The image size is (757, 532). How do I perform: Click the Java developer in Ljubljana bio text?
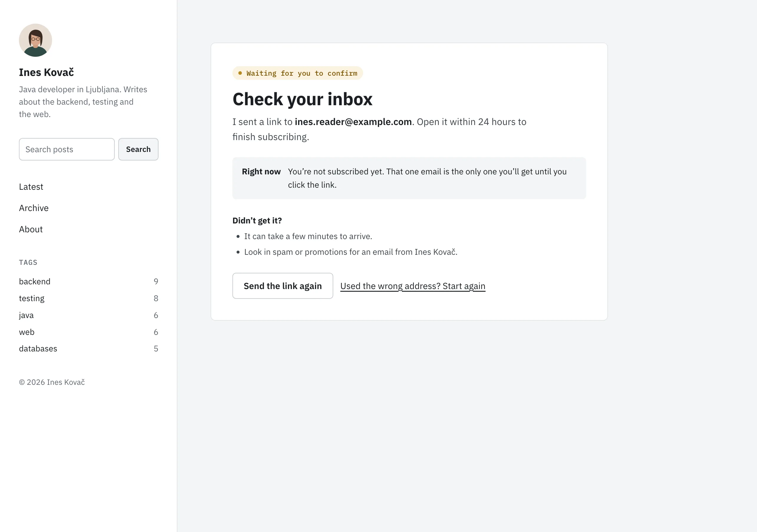click(83, 102)
